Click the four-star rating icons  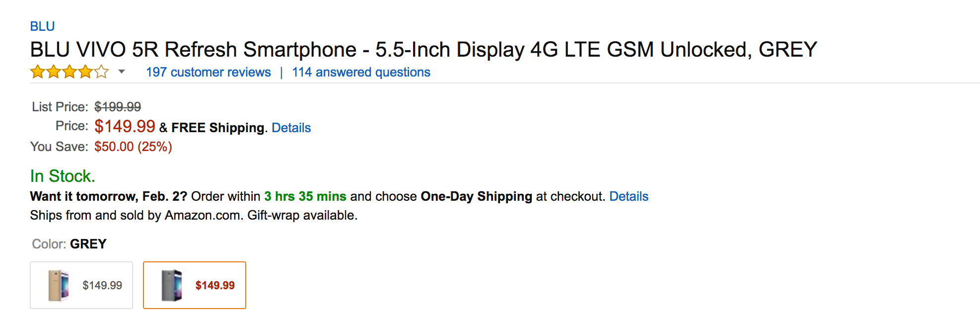[x=70, y=72]
